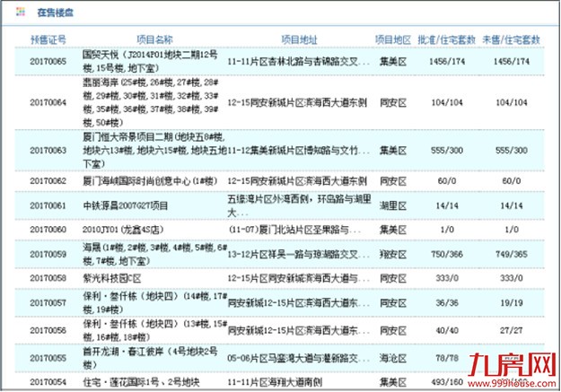561x392 pixels.
Task: Click address 13-12片区祥吴一路与琼湖路交叉
Action: tap(298, 254)
